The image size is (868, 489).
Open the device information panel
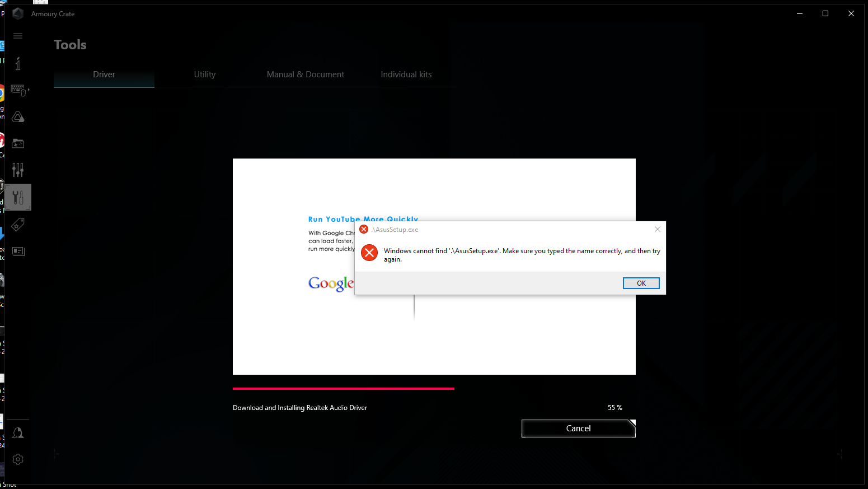pyautogui.click(x=18, y=63)
